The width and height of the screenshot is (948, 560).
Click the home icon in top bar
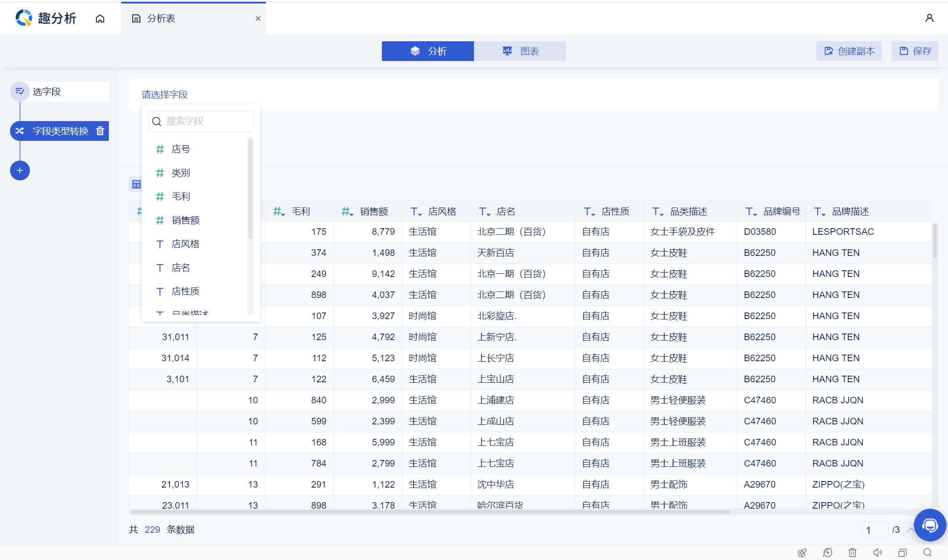coord(100,18)
